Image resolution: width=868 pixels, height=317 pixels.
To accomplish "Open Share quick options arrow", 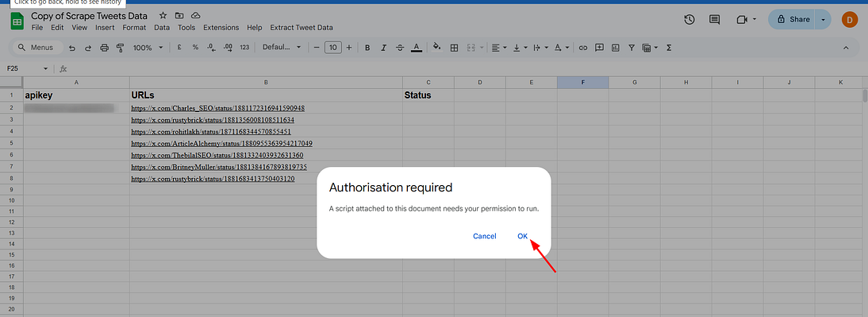I will click(823, 19).
